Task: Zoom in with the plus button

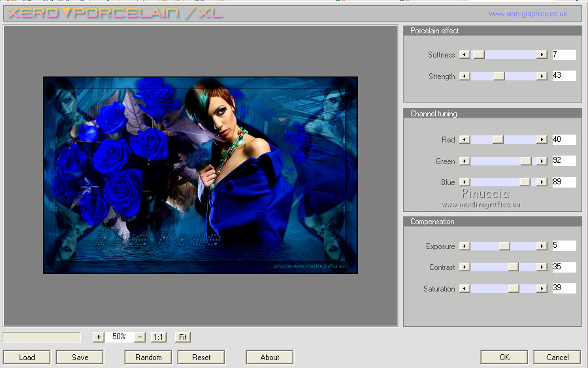Action: [99, 337]
